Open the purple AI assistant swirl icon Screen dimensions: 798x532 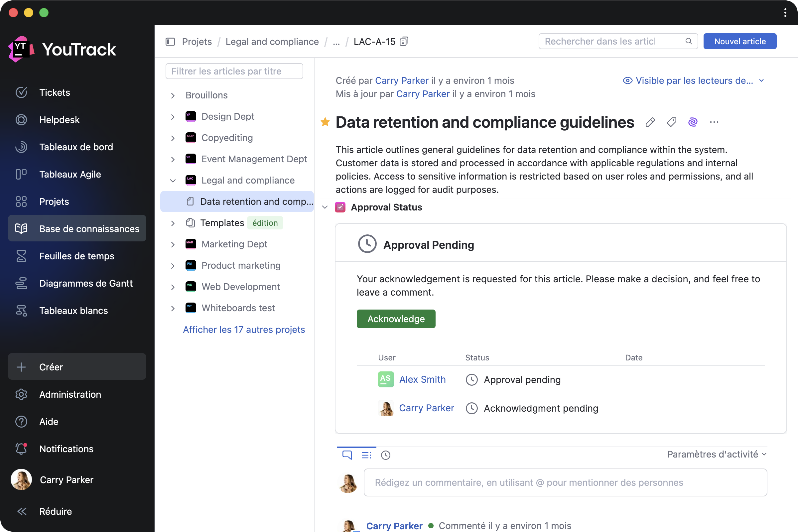(x=693, y=122)
